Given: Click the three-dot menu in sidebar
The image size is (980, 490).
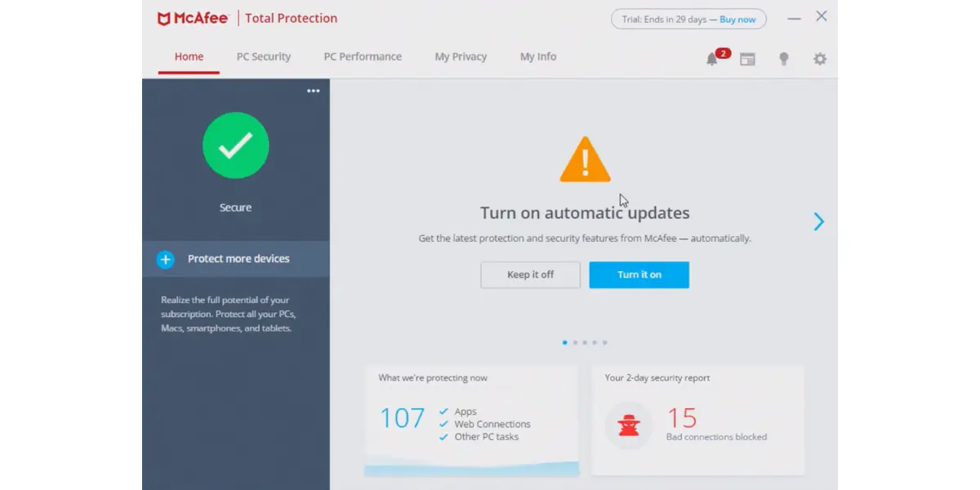Looking at the screenshot, I should [314, 91].
